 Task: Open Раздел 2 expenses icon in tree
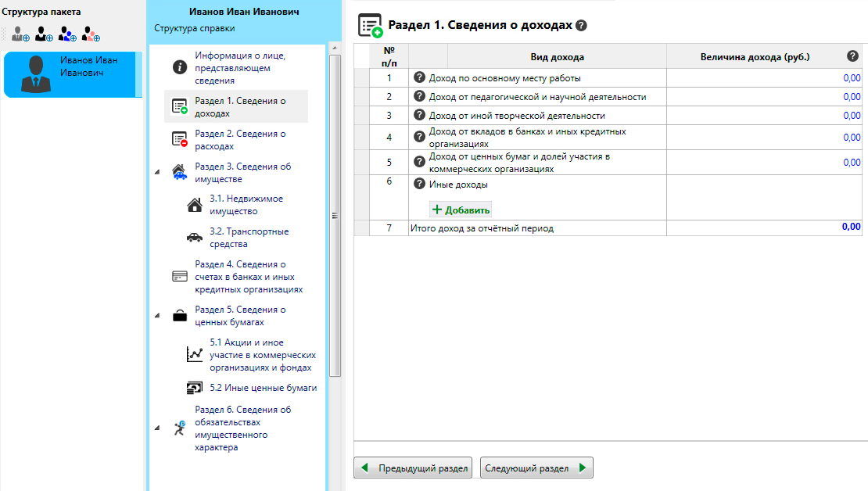(x=179, y=139)
